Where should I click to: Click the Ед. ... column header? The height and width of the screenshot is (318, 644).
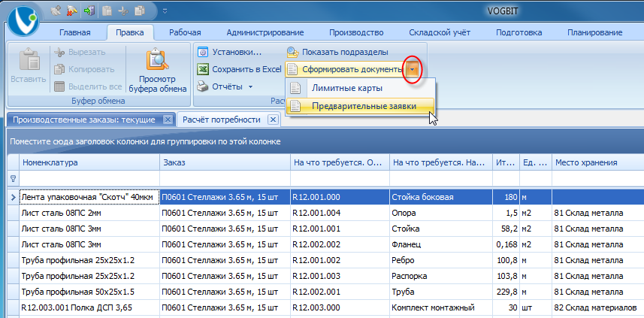pos(536,162)
